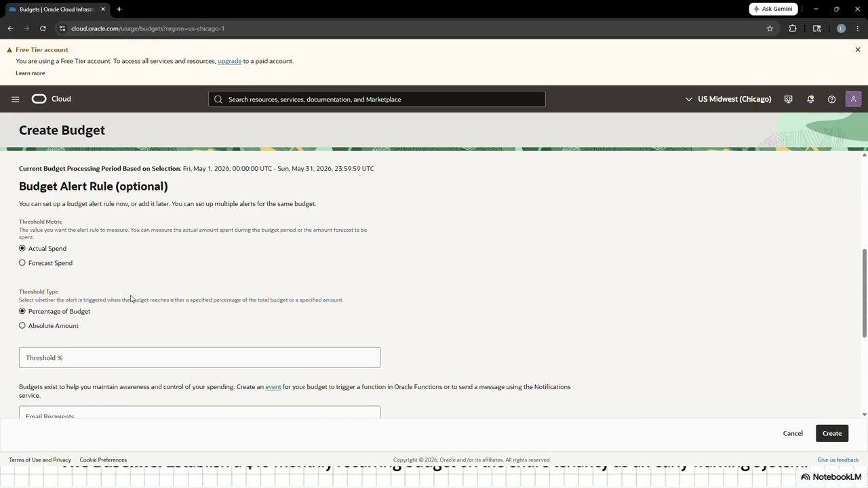Image resolution: width=868 pixels, height=488 pixels.
Task: Open the announcements bell icon
Action: pyautogui.click(x=810, y=99)
